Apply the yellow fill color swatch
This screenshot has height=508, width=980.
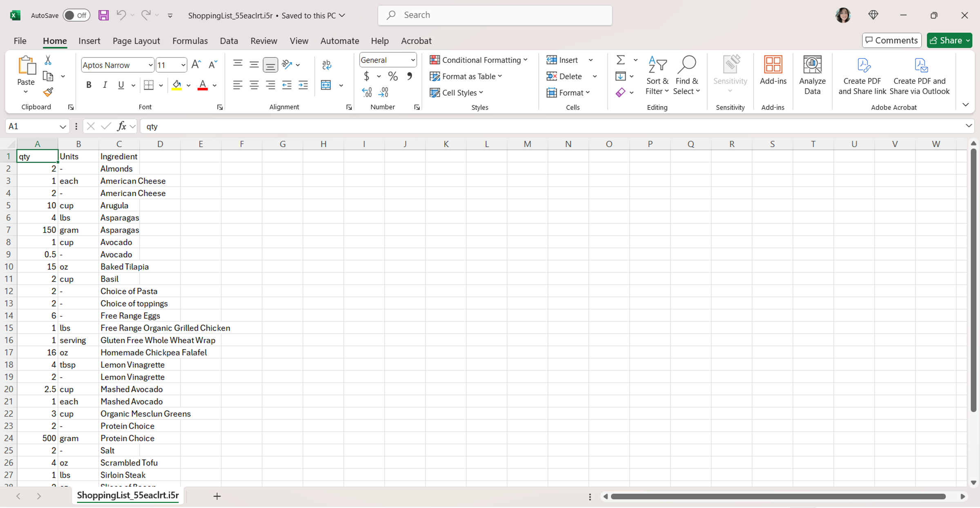click(x=176, y=85)
